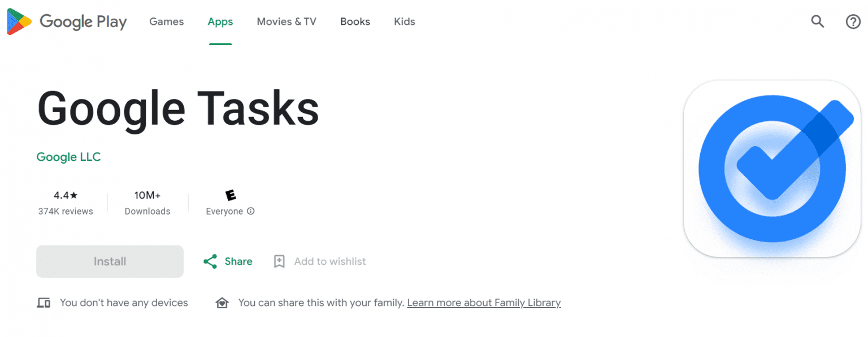
Task: Click the Google Tasks app icon
Action: (772, 169)
